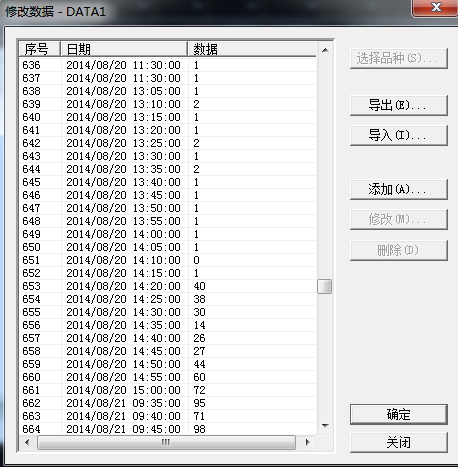This screenshot has width=458, height=467.
Task: Click the horizontal scrollbar thumb
Action: pos(166,443)
